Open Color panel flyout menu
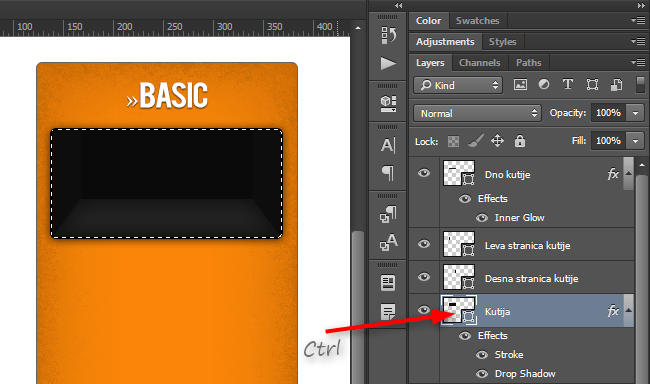 638,20
